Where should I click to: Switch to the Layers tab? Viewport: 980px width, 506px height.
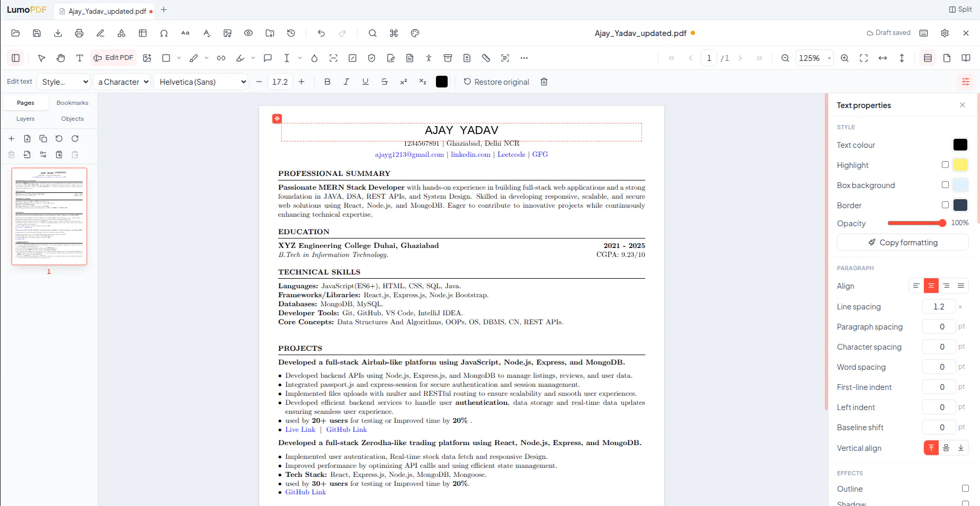coord(25,119)
